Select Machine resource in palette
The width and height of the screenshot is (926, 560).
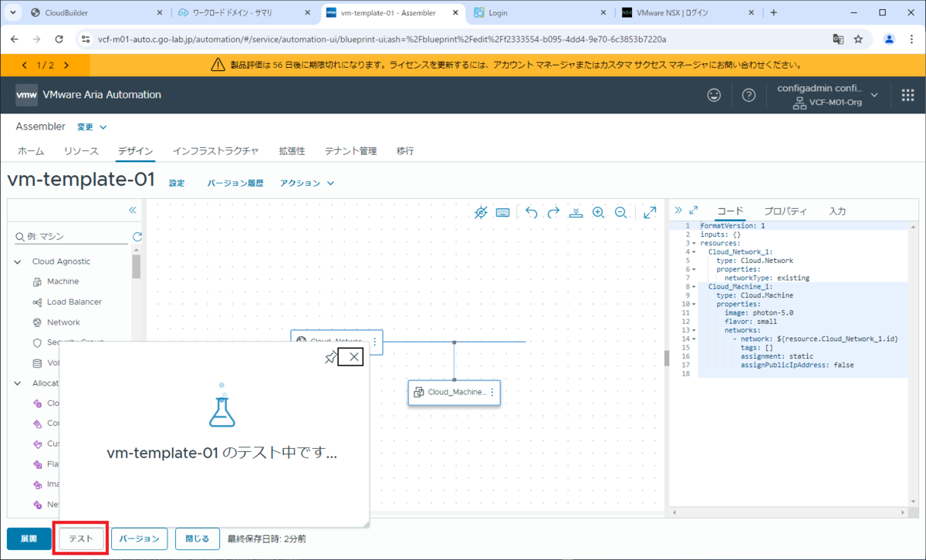coord(63,282)
